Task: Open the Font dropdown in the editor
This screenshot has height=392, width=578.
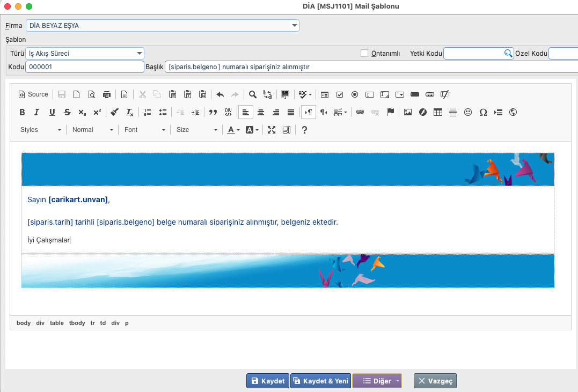Action: coord(145,130)
